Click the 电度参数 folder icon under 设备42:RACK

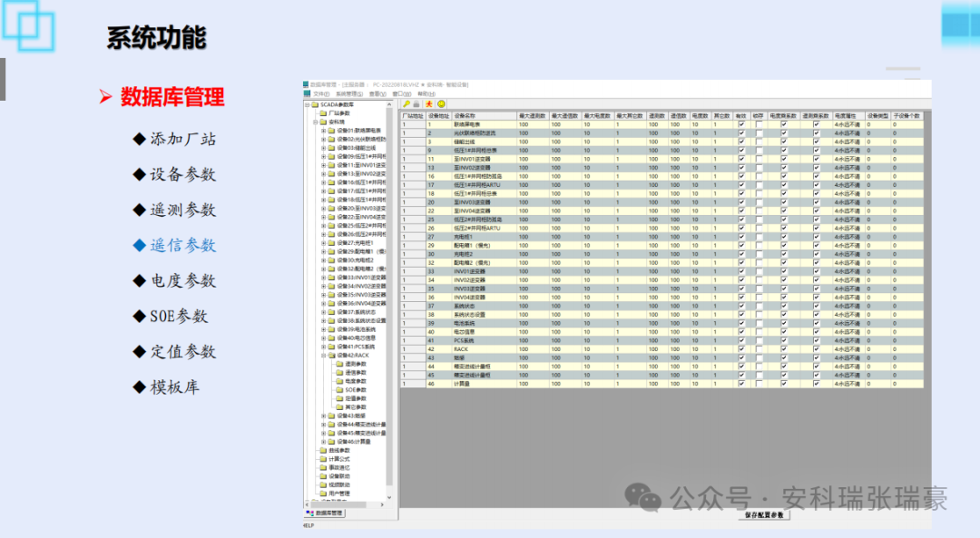tap(340, 381)
